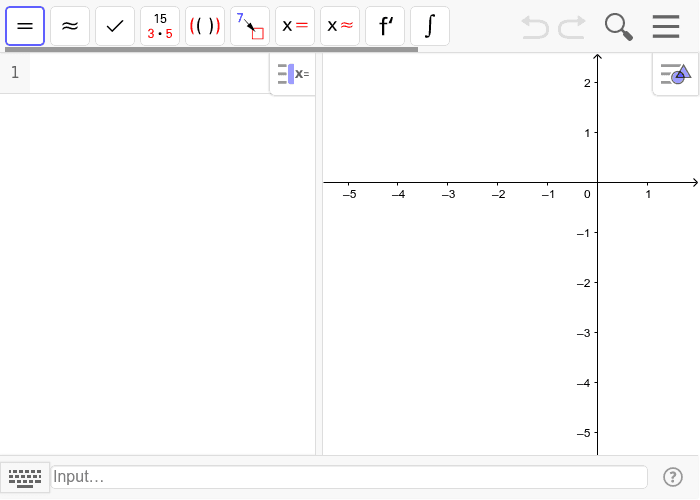Screen dimensions: 700x500
Task: Select the Derivative f' tool
Action: coord(385,26)
